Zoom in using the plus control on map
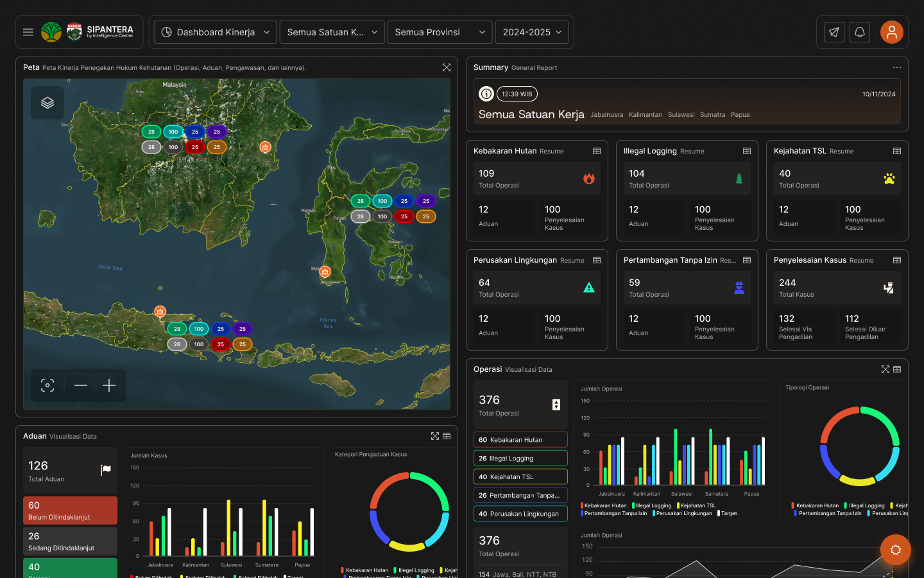 coord(108,385)
